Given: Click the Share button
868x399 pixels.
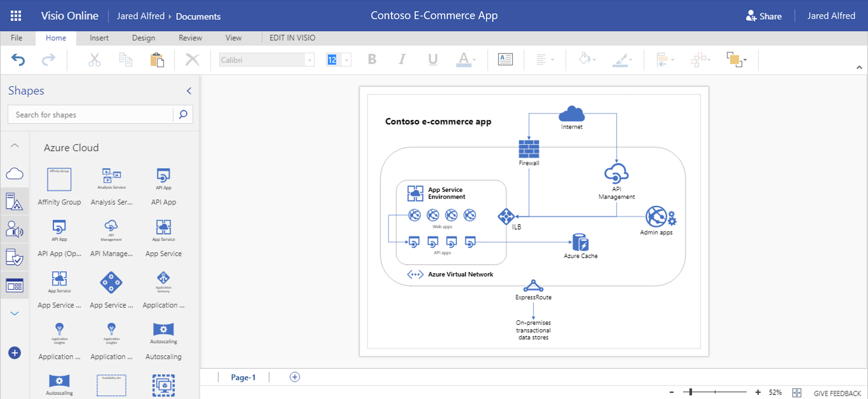Looking at the screenshot, I should point(764,16).
